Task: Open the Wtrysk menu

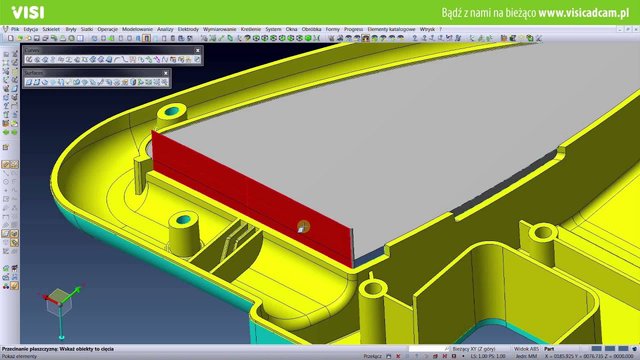Action: pos(427,29)
